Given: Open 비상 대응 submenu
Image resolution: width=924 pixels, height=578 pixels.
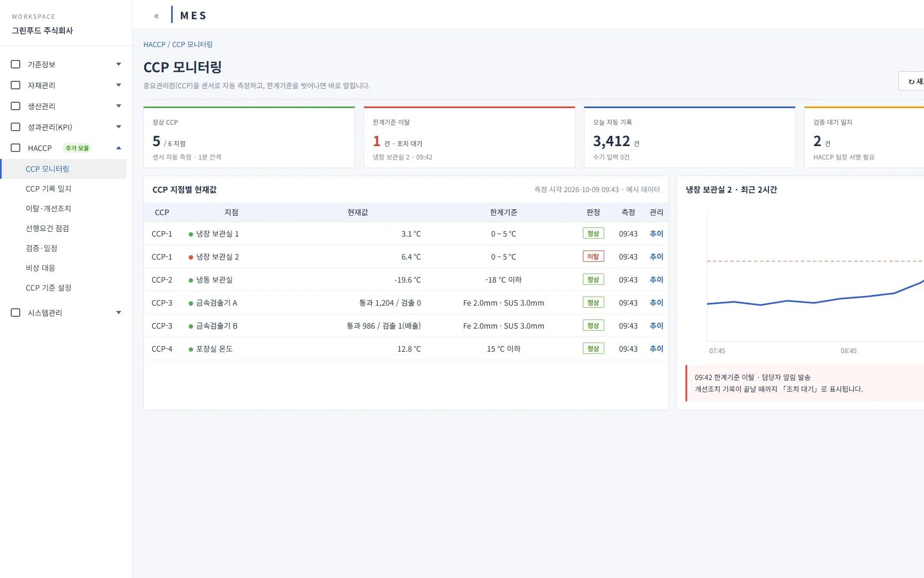Looking at the screenshot, I should pyautogui.click(x=64, y=268).
